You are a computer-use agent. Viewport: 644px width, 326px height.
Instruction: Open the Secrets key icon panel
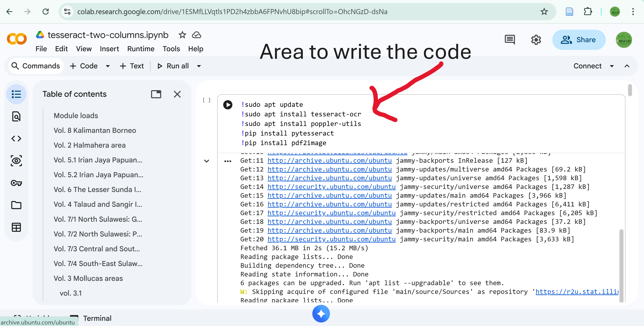pyautogui.click(x=16, y=183)
